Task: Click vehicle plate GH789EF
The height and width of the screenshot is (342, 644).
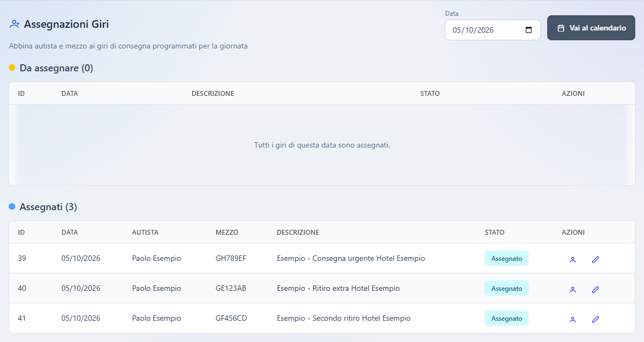Action: (231, 258)
